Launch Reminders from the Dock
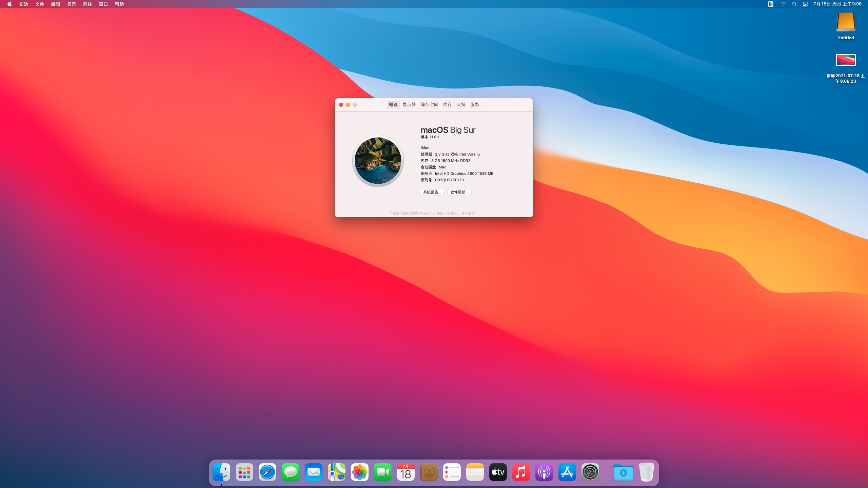Image resolution: width=868 pixels, height=488 pixels. point(452,472)
